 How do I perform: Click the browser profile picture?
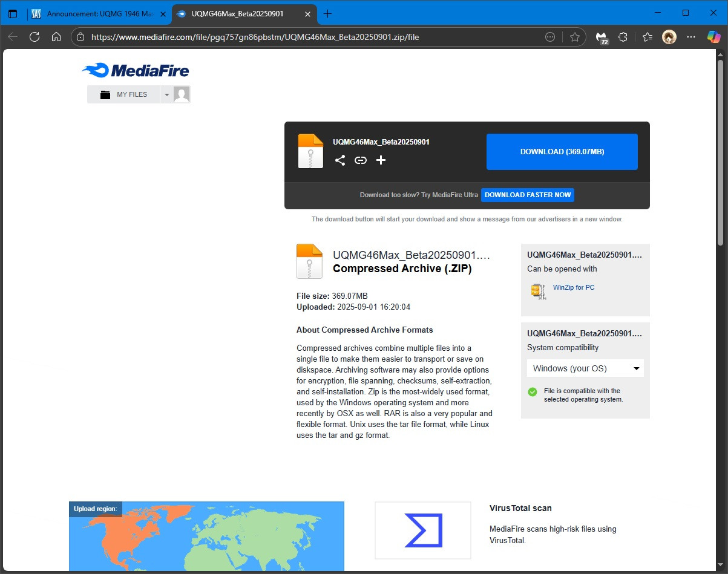(x=669, y=37)
